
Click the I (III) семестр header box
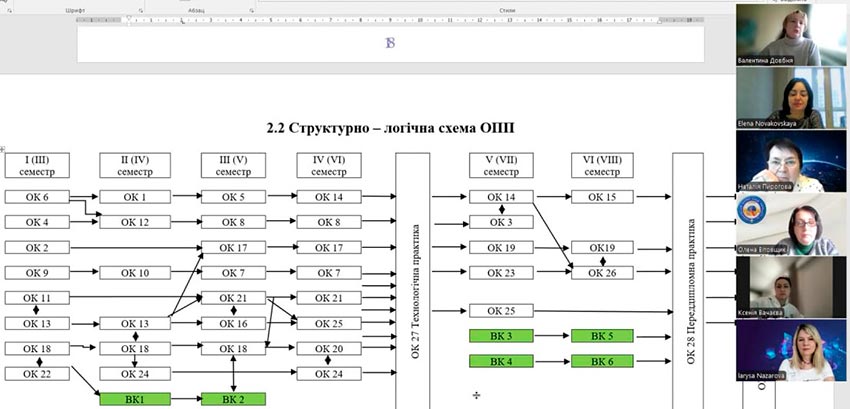coord(37,165)
